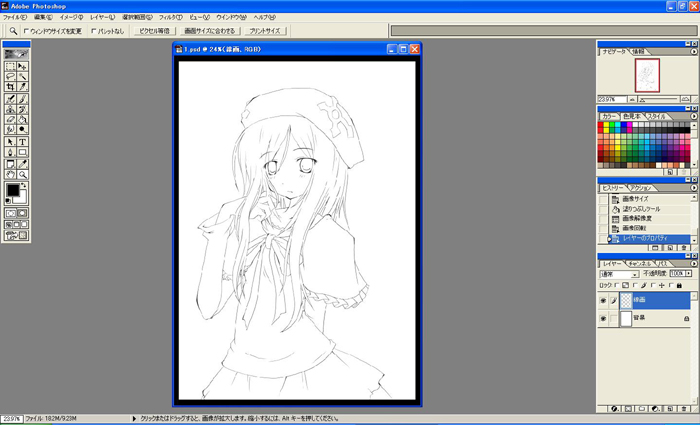This screenshot has height=425, width=700.
Task: Select the Pen tool
Action: 10,152
